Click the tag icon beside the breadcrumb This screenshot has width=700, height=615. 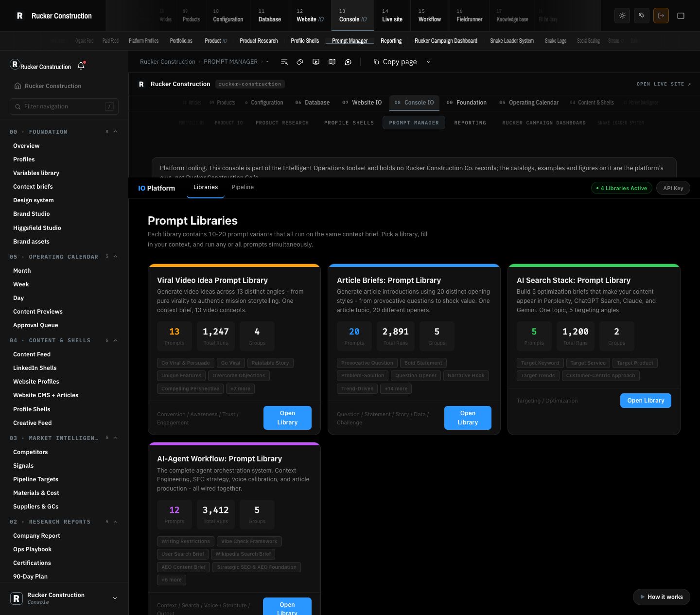300,62
